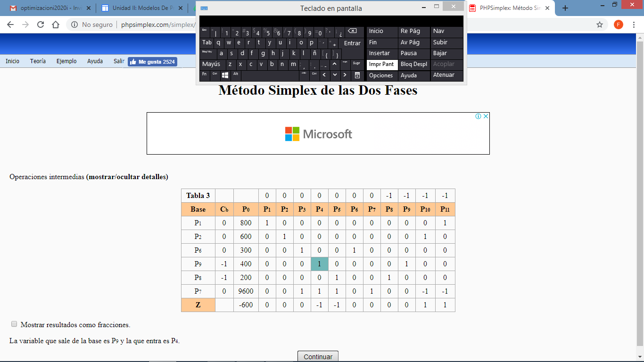644x362 pixels.
Task: Click the P11 column header
Action: [x=445, y=209]
